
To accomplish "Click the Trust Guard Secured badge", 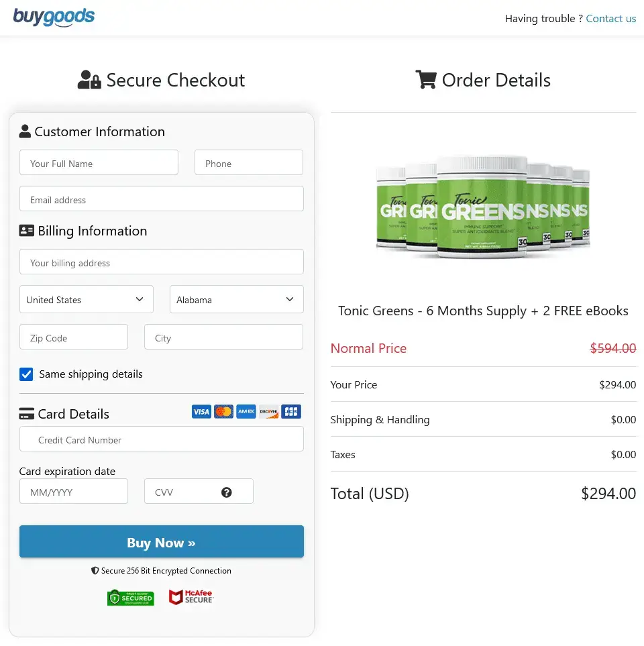I will coord(131,597).
